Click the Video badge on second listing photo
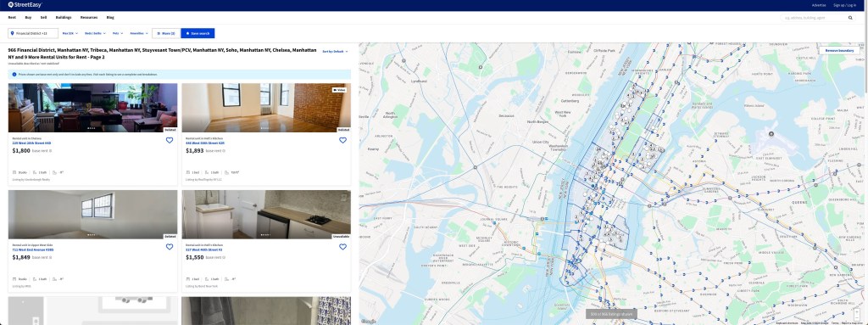The height and width of the screenshot is (325, 868). (339, 90)
